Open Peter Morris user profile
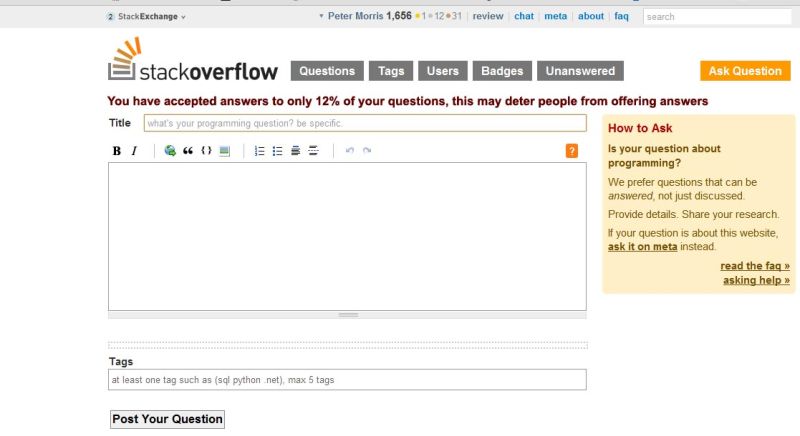The image size is (800, 436). 355,16
